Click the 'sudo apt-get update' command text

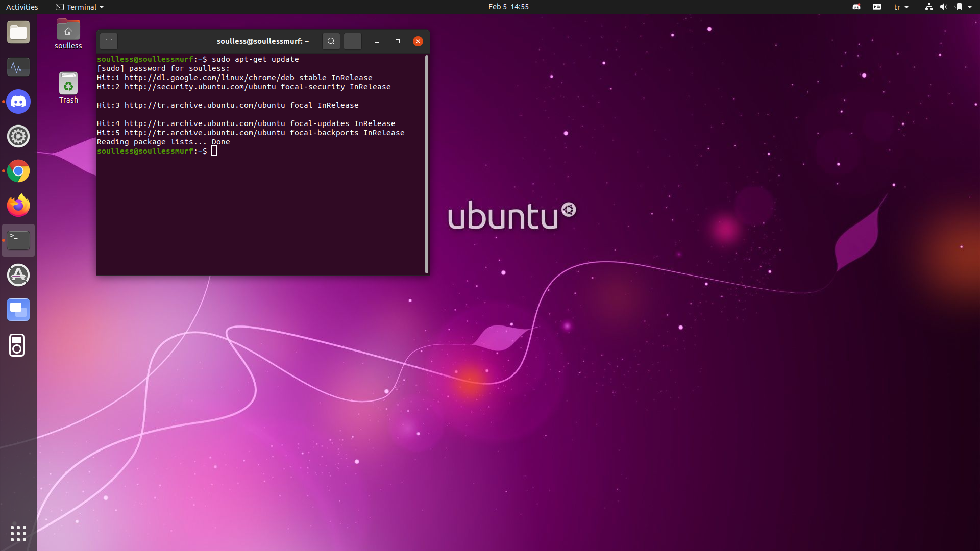coord(255,59)
